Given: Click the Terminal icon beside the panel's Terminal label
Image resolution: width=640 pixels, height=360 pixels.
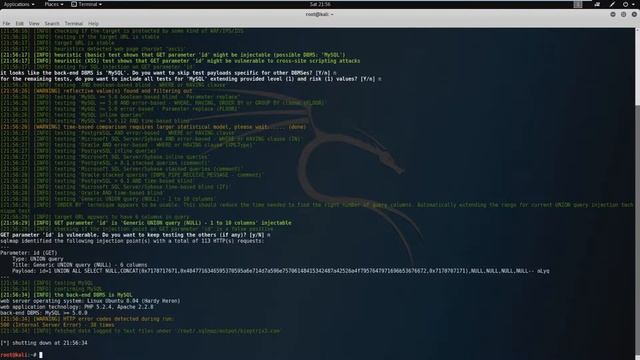Looking at the screenshot, I should coord(74,4).
